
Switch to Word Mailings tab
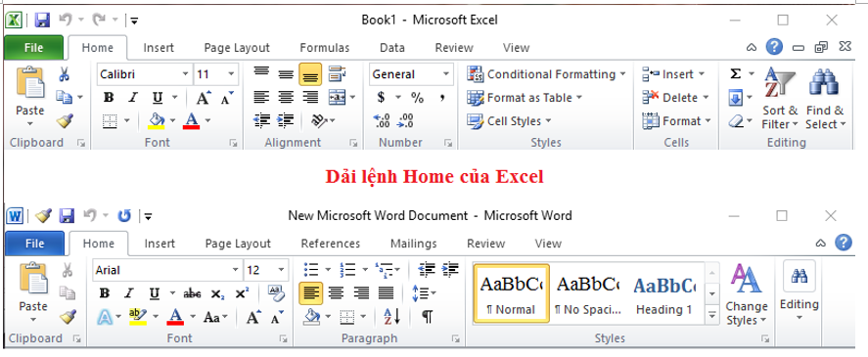pos(414,244)
